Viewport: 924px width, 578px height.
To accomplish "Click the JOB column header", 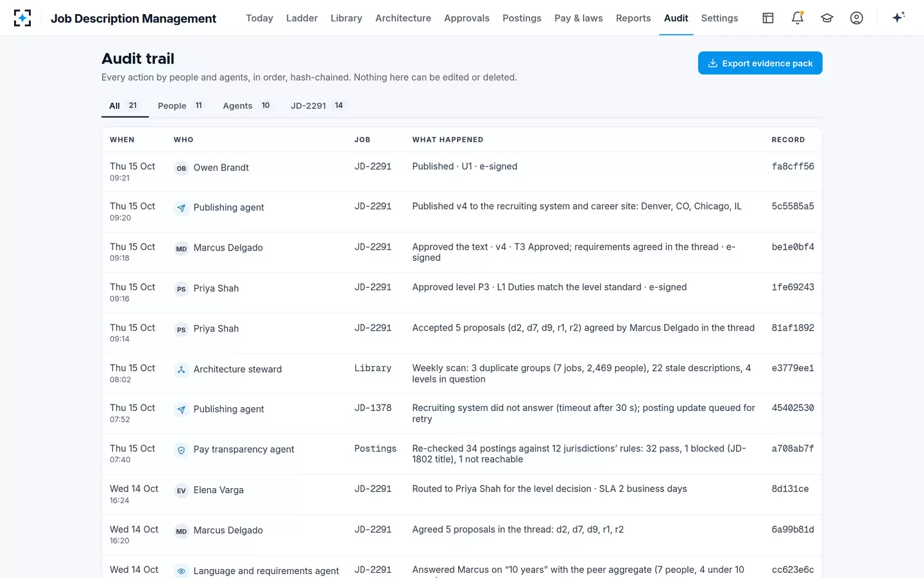I will (362, 140).
